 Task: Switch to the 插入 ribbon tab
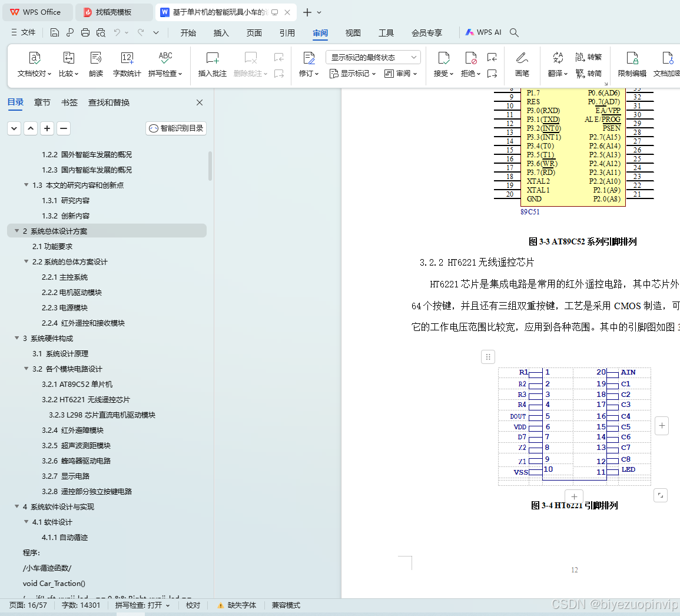pos(221,33)
